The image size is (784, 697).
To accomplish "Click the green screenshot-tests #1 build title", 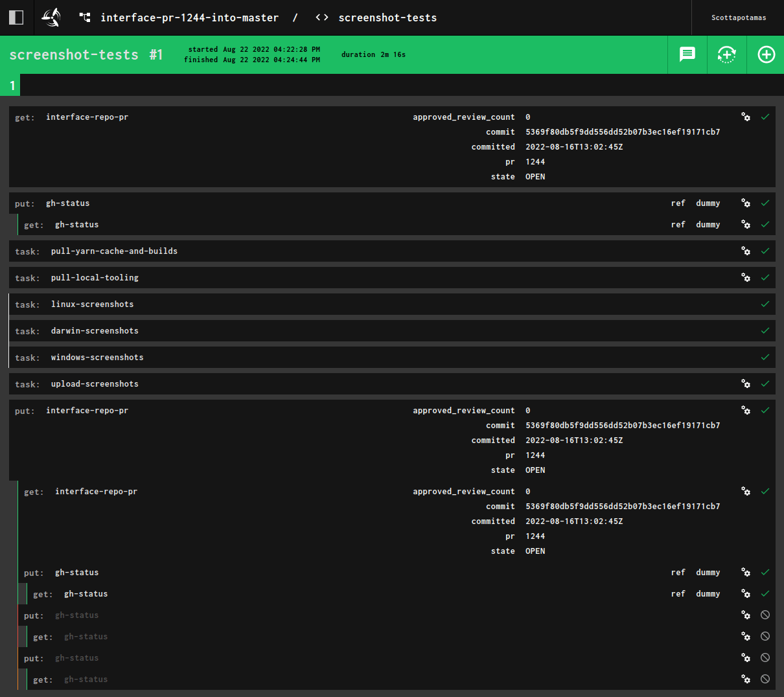I will pos(86,55).
